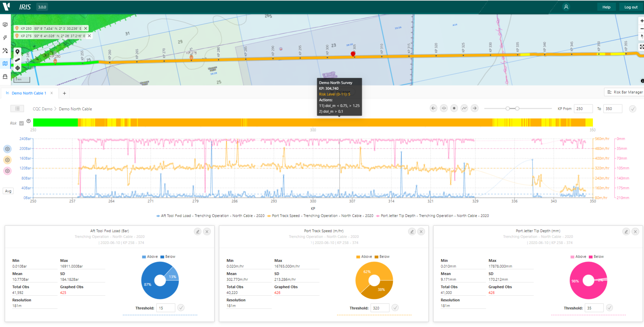Click the Log out button
The width and height of the screenshot is (644, 327).
click(x=631, y=7)
